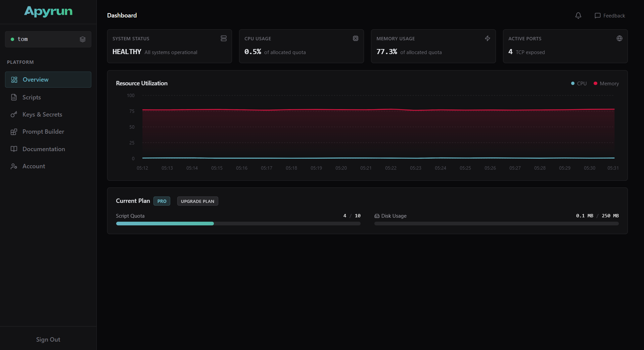The height and width of the screenshot is (350, 644).
Task: Click the globe icon on Active Ports card
Action: tap(619, 38)
